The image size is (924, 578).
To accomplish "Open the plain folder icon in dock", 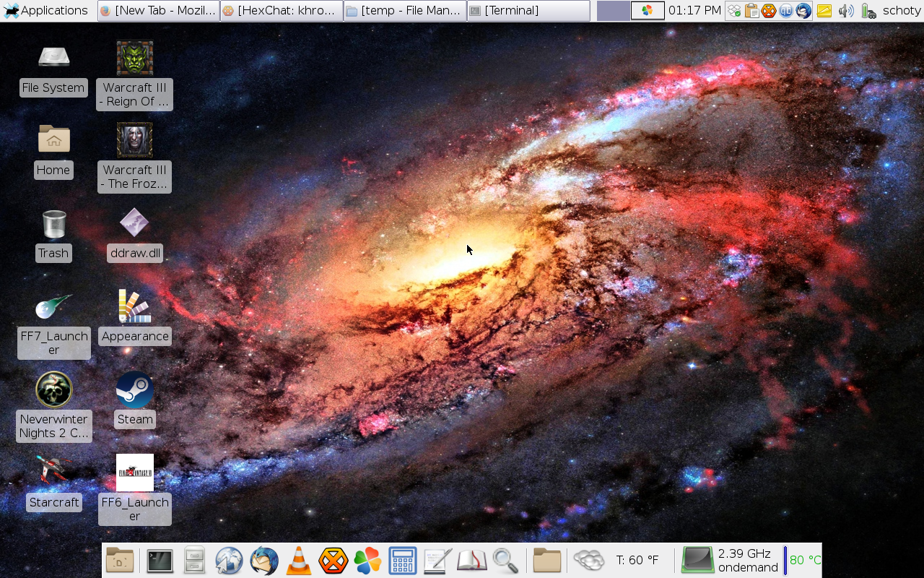I will pyautogui.click(x=547, y=561).
